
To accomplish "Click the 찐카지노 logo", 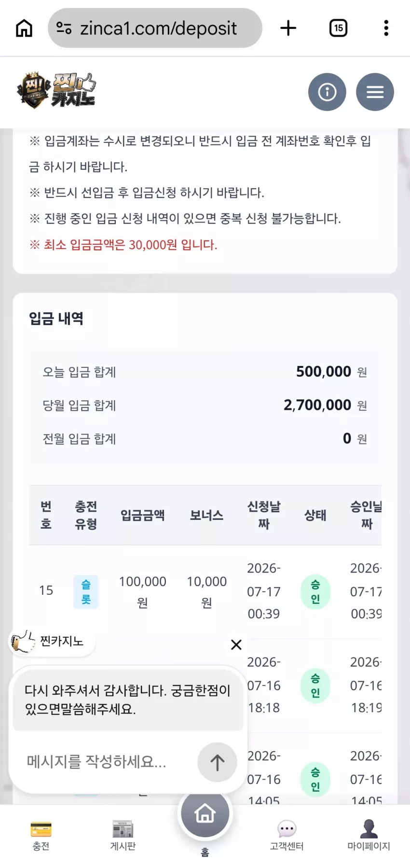I will 56,90.
